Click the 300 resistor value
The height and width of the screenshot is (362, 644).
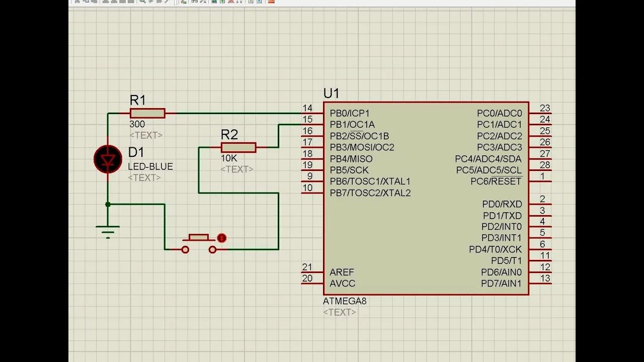click(x=137, y=124)
